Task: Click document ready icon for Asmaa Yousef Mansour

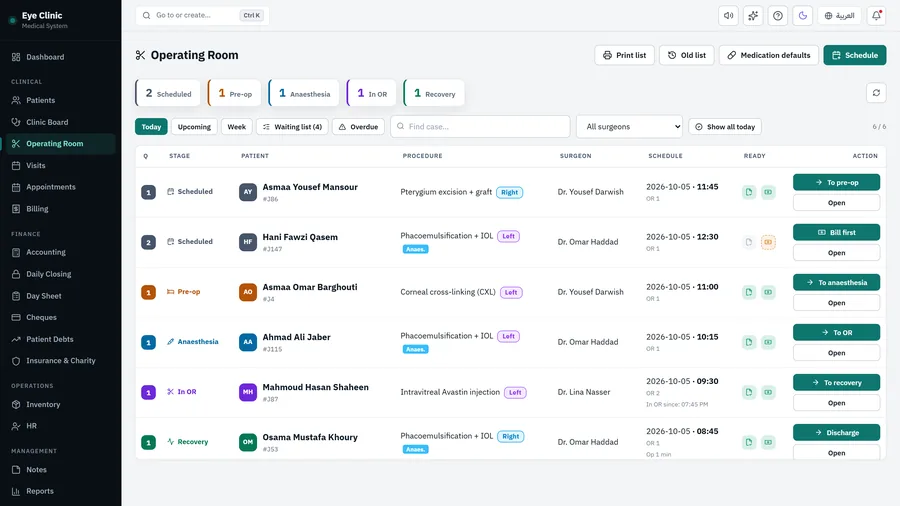Action: [748, 192]
